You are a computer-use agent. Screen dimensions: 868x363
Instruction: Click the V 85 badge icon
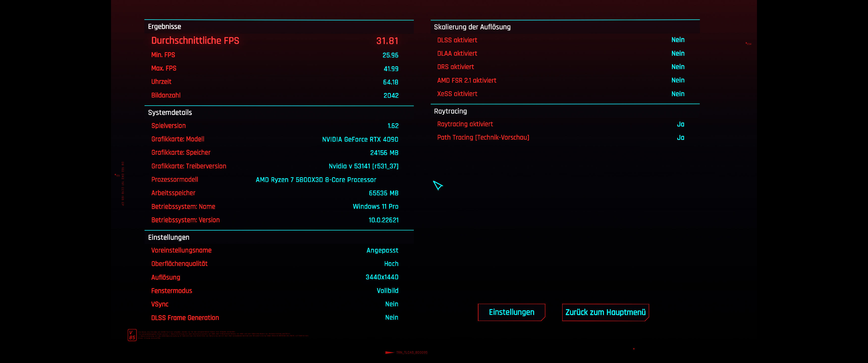click(132, 335)
